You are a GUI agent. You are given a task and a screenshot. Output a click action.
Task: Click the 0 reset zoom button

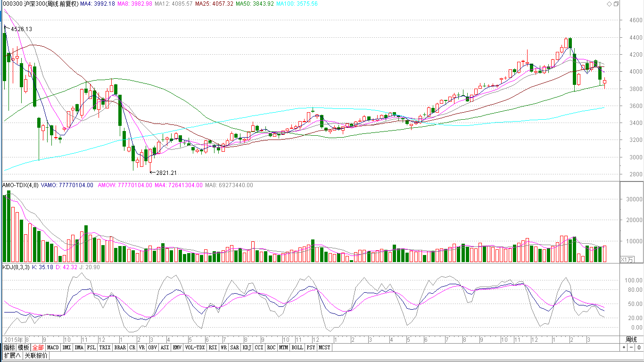coord(638,347)
